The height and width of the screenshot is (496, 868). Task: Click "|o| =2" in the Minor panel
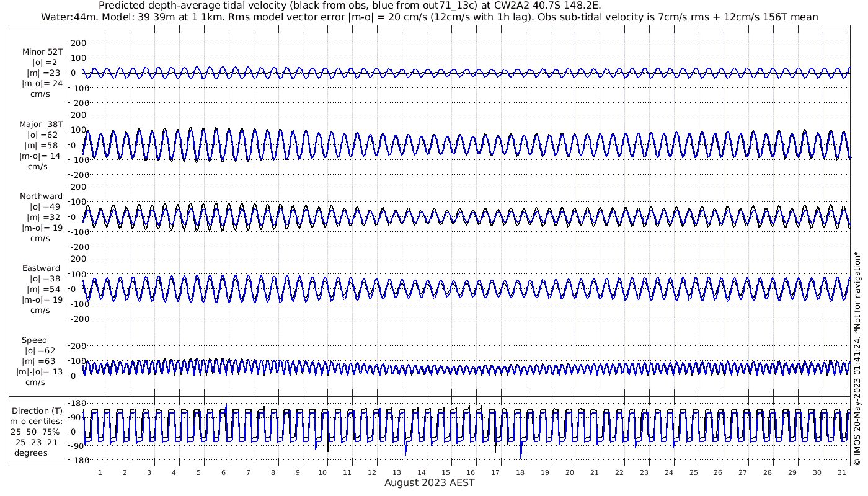(45, 63)
